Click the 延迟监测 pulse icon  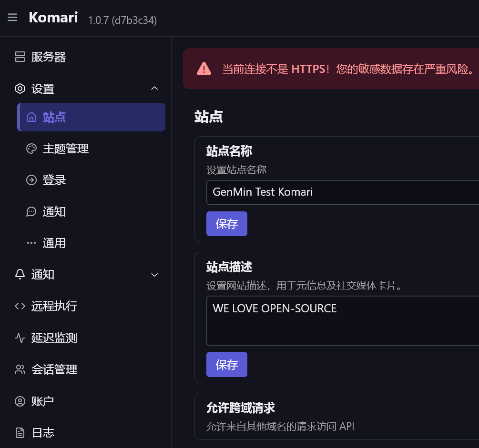tap(20, 338)
